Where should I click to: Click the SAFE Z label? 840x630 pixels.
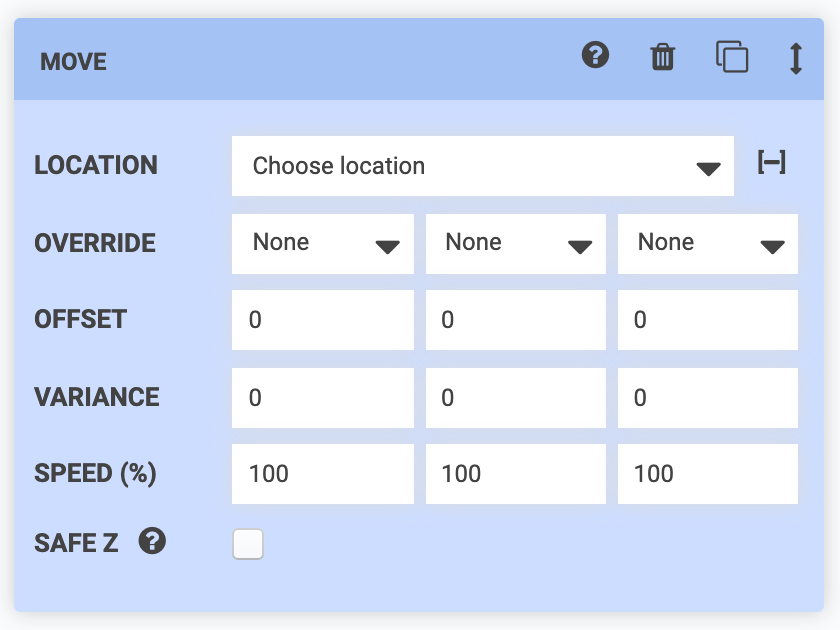click(x=76, y=543)
